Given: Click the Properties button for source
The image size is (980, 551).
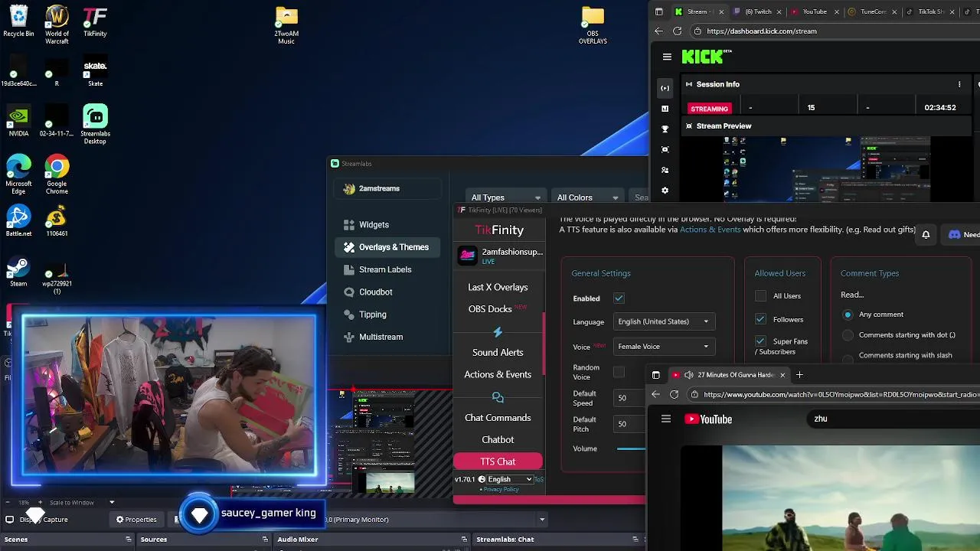Looking at the screenshot, I should click(x=136, y=520).
